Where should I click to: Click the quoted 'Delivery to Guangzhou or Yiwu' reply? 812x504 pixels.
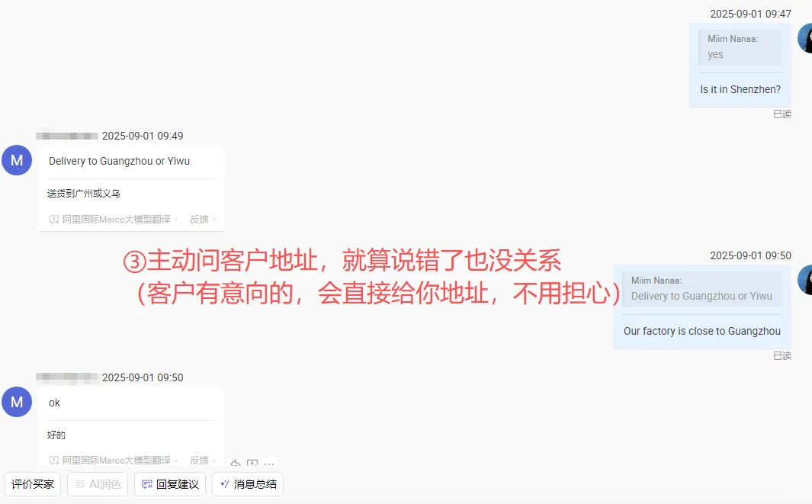(702, 289)
